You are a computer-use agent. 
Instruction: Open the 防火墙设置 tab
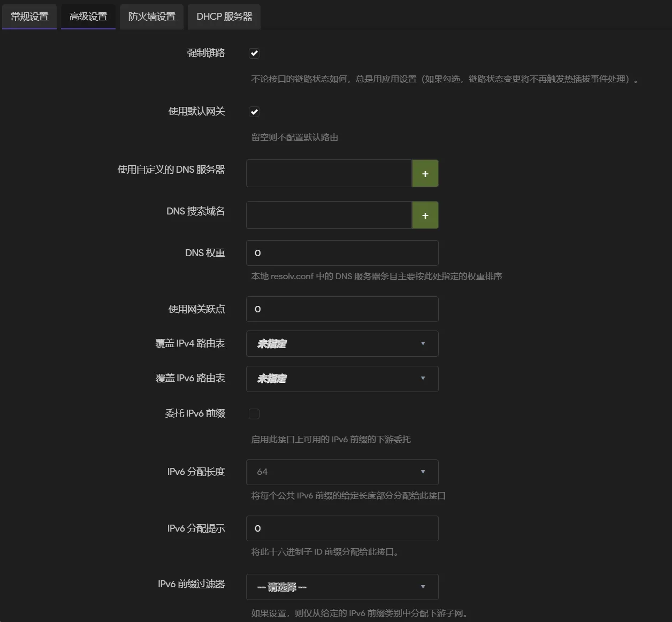pos(152,17)
